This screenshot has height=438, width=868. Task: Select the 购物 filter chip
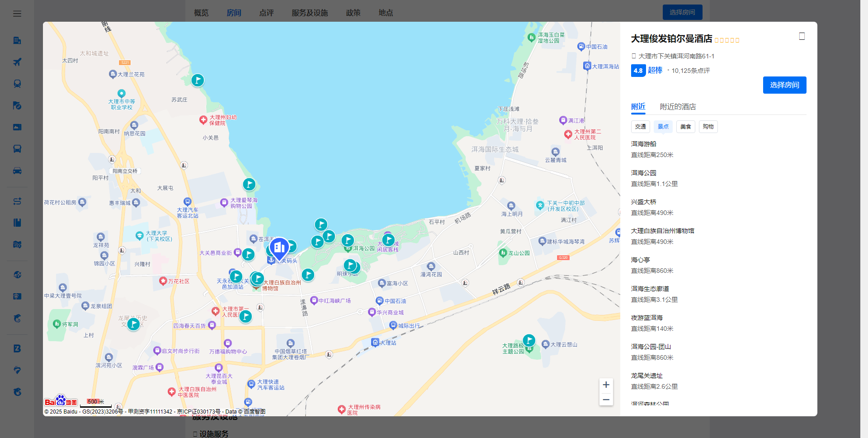(708, 127)
